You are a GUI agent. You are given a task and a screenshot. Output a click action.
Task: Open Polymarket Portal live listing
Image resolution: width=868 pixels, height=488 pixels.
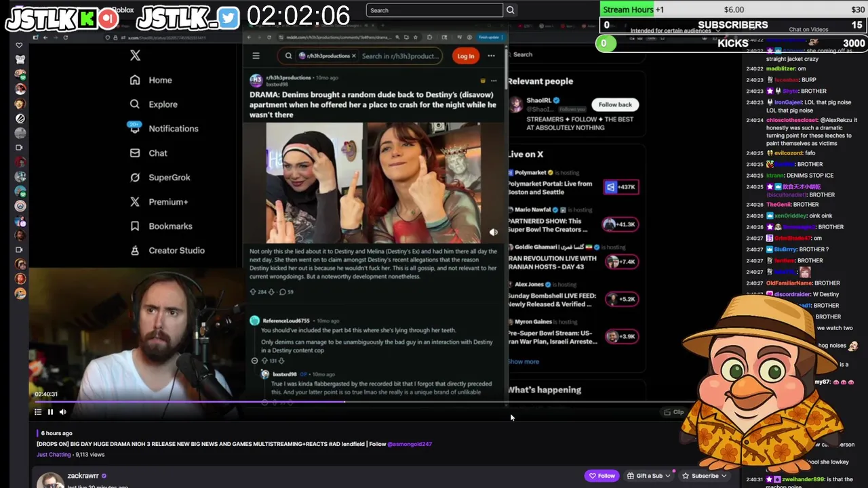550,188
